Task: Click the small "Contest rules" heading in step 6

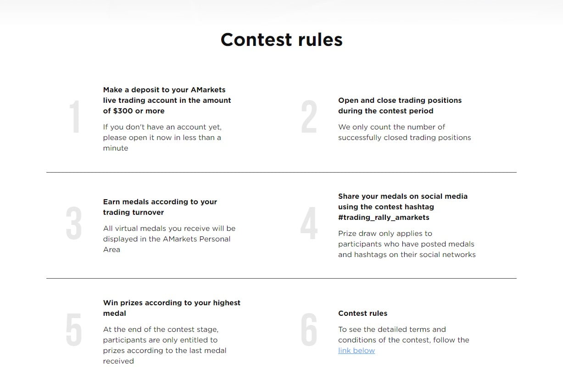Action: (362, 314)
